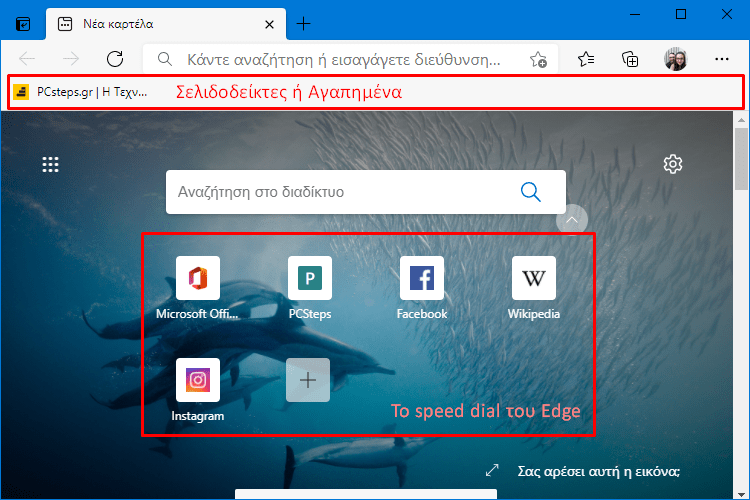The width and height of the screenshot is (750, 500).
Task: Focus the address bar search field
Action: click(x=350, y=59)
